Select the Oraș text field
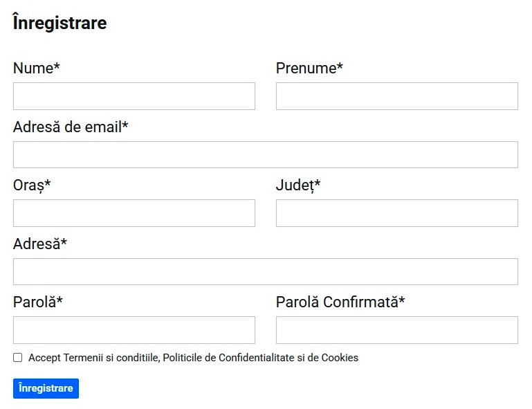The width and height of the screenshot is (532, 409). pyautogui.click(x=134, y=213)
